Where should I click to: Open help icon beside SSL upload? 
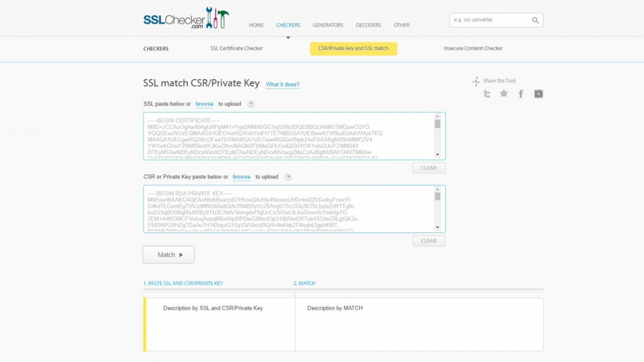point(251,104)
